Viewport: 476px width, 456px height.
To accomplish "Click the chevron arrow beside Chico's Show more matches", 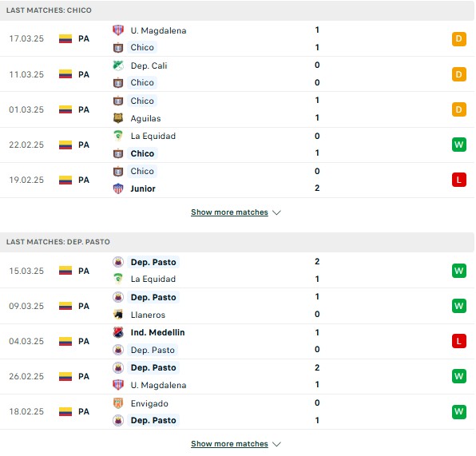I will [x=276, y=212].
